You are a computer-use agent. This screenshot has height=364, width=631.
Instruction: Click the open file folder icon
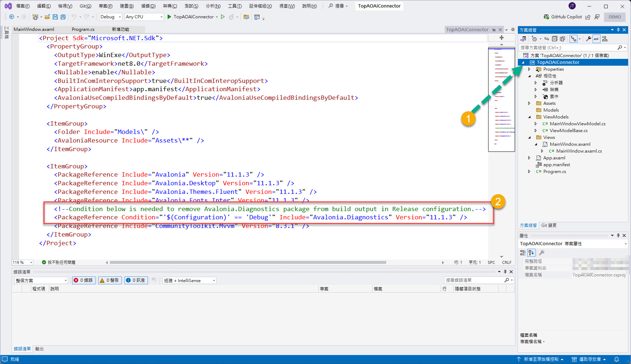tap(47, 17)
